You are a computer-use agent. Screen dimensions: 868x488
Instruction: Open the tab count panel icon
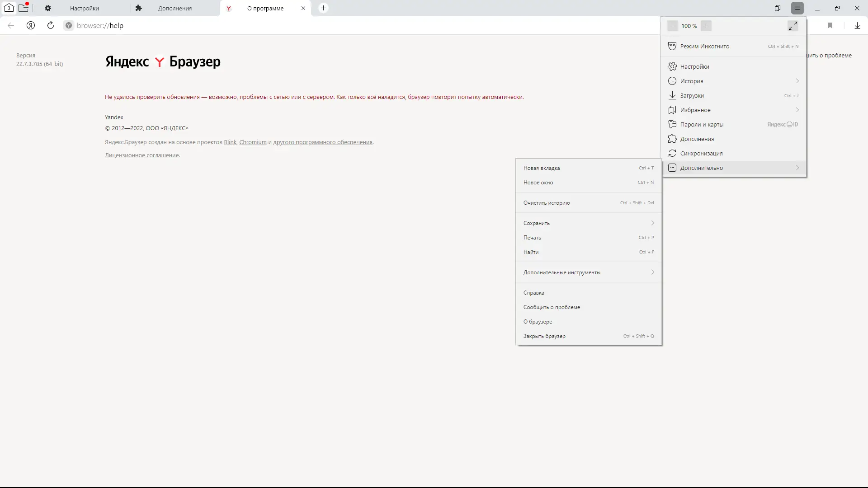(x=9, y=8)
